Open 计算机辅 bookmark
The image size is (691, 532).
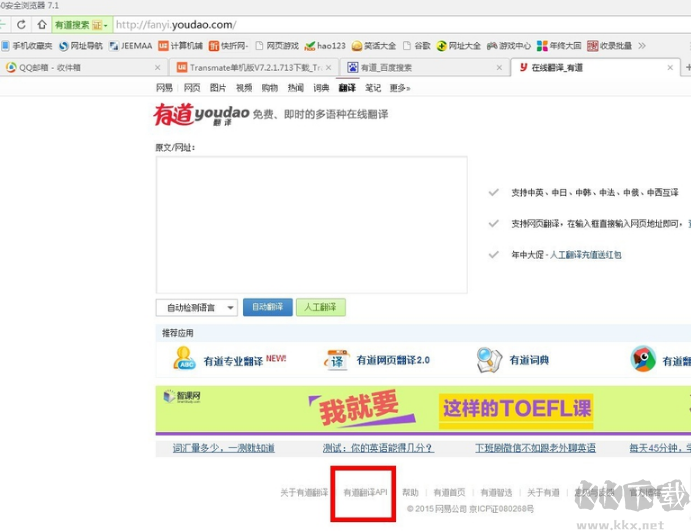181,46
